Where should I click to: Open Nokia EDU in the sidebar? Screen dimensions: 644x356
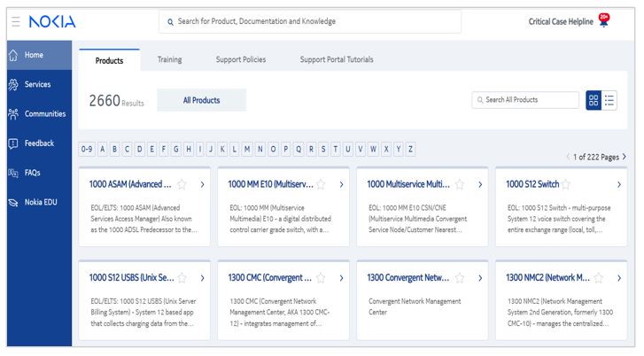point(43,202)
